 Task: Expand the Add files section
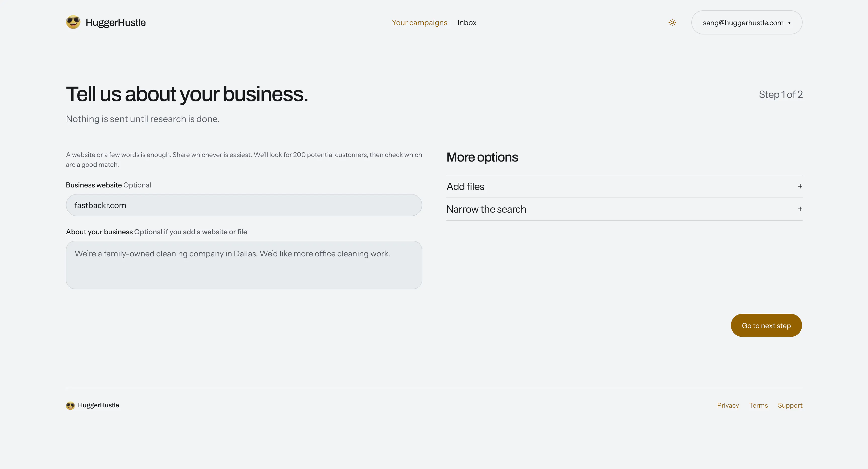624,186
